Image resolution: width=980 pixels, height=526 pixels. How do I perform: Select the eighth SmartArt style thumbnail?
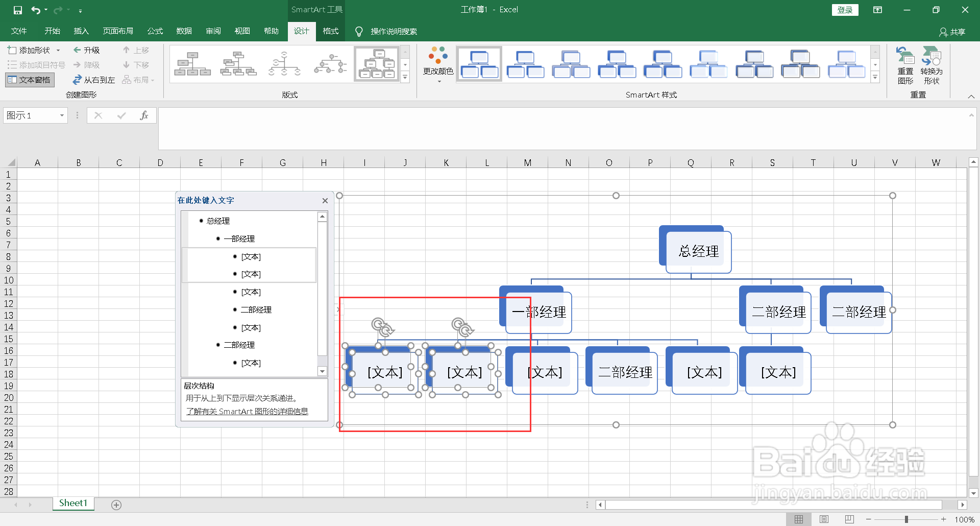pos(801,64)
